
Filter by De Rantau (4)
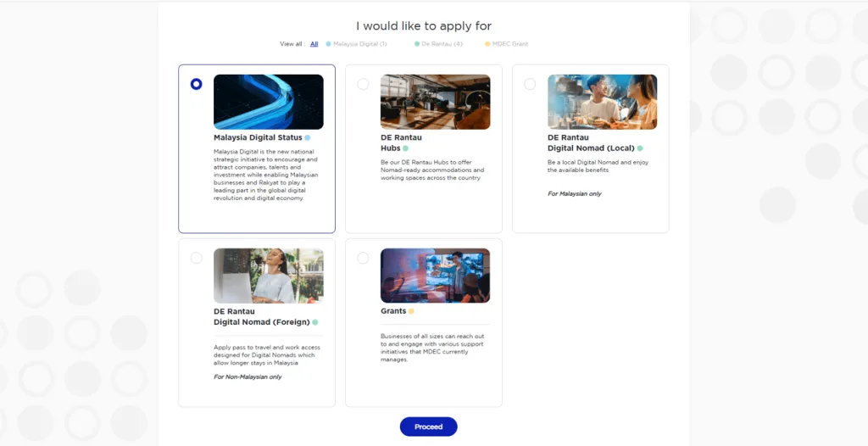(x=438, y=44)
